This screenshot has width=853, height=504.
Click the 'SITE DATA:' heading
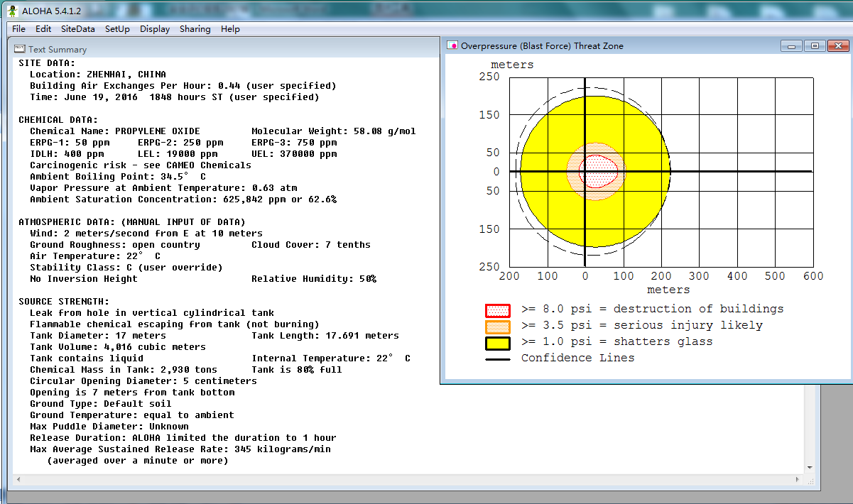[x=47, y=62]
